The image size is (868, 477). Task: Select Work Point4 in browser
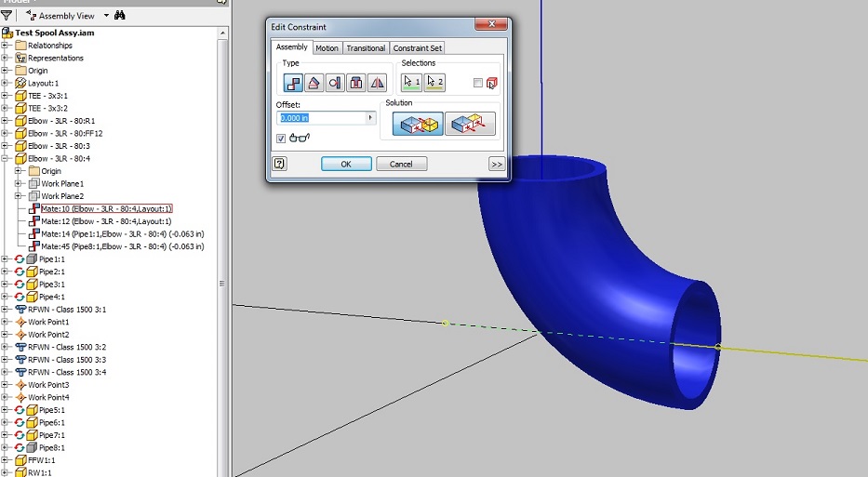[48, 397]
